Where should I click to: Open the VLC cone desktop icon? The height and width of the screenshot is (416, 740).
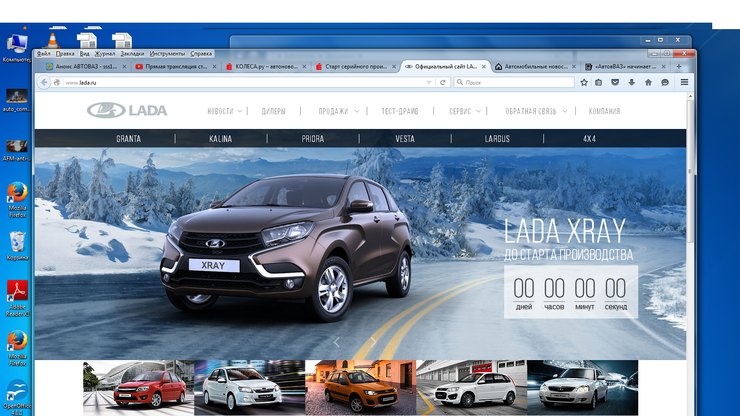point(52,41)
